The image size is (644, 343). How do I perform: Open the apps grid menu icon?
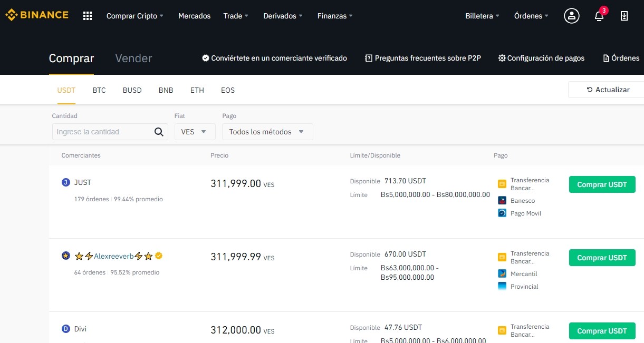pyautogui.click(x=88, y=16)
